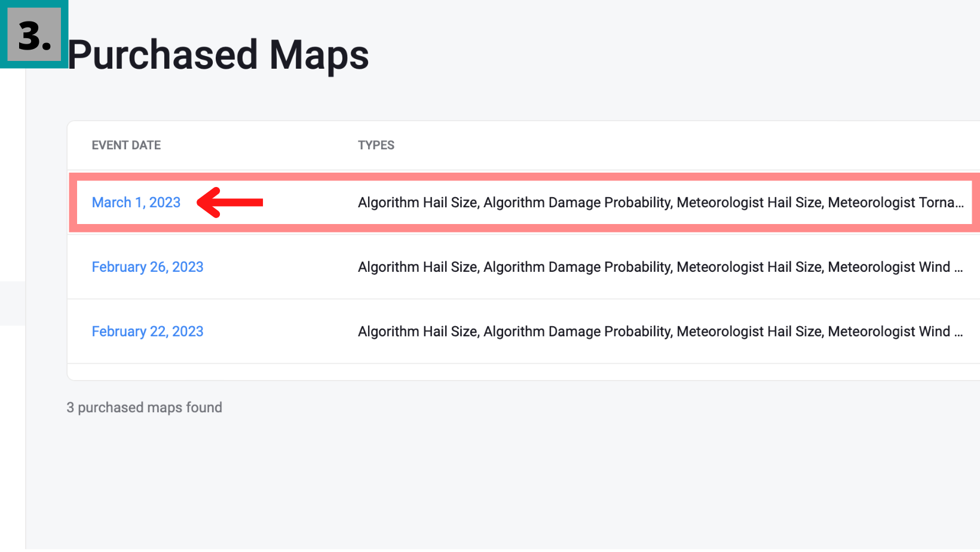Click 'Algorithm Damage Probability' in February 26 row
Image resolution: width=980 pixels, height=552 pixels.
click(577, 267)
